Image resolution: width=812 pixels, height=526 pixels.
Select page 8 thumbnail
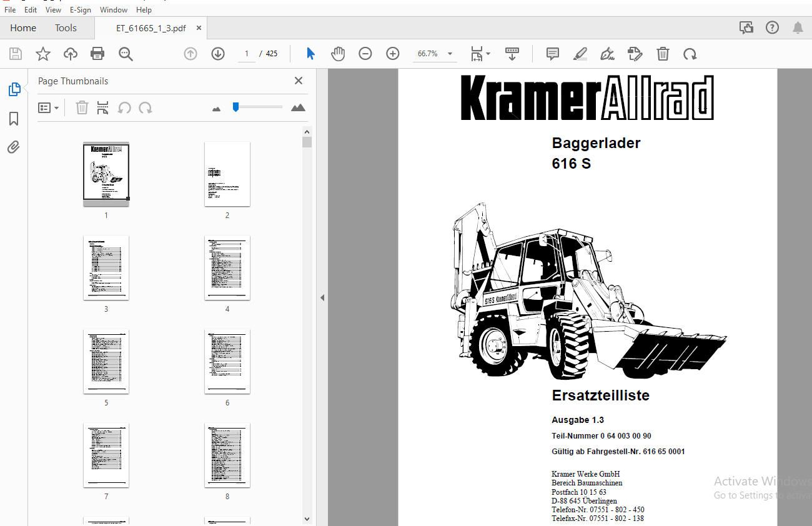227,455
